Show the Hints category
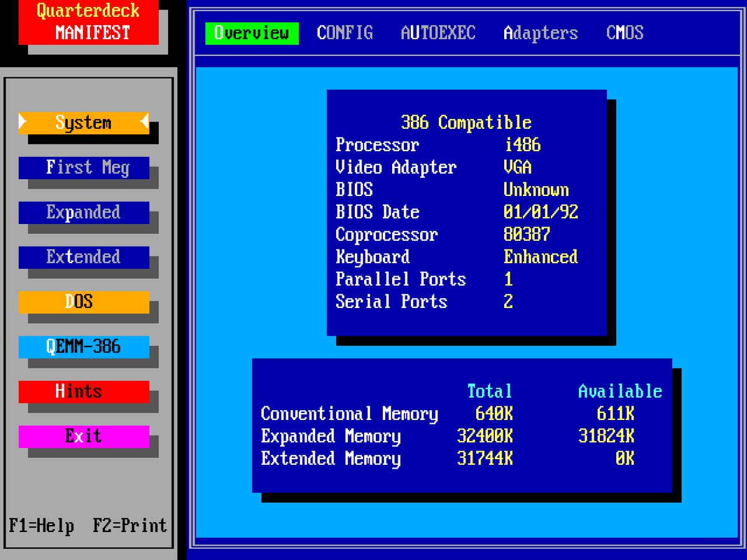Image resolution: width=747 pixels, height=560 pixels. (84, 392)
